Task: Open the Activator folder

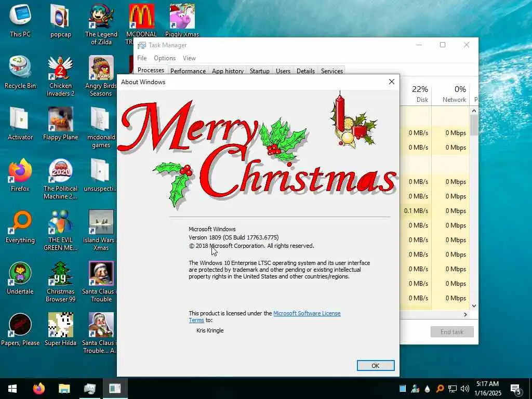Action: click(x=20, y=124)
